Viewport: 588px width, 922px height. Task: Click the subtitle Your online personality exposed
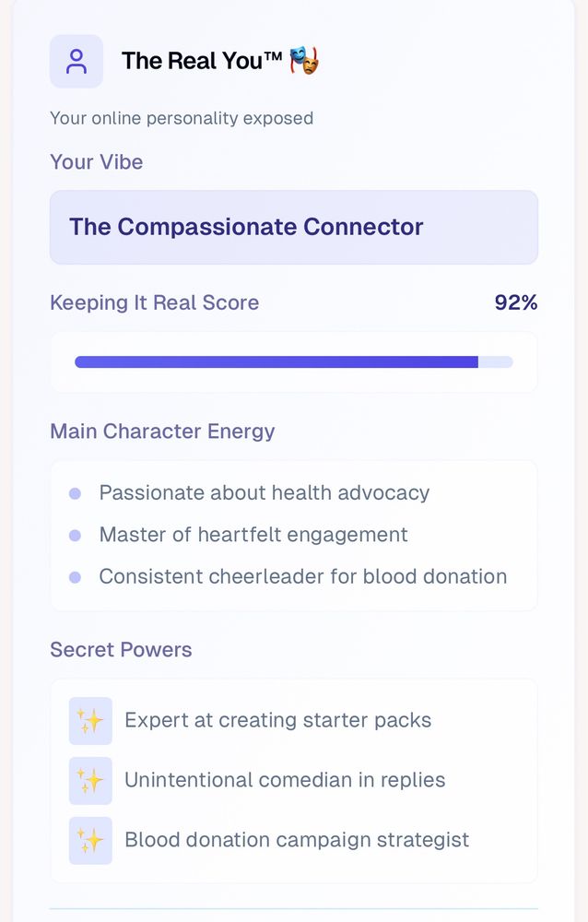click(182, 118)
